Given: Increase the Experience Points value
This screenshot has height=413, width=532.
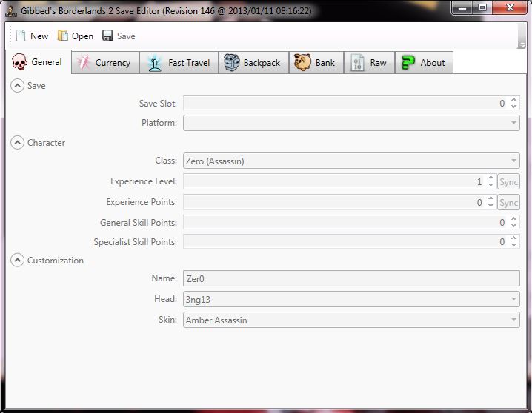Looking at the screenshot, I should (x=491, y=198).
